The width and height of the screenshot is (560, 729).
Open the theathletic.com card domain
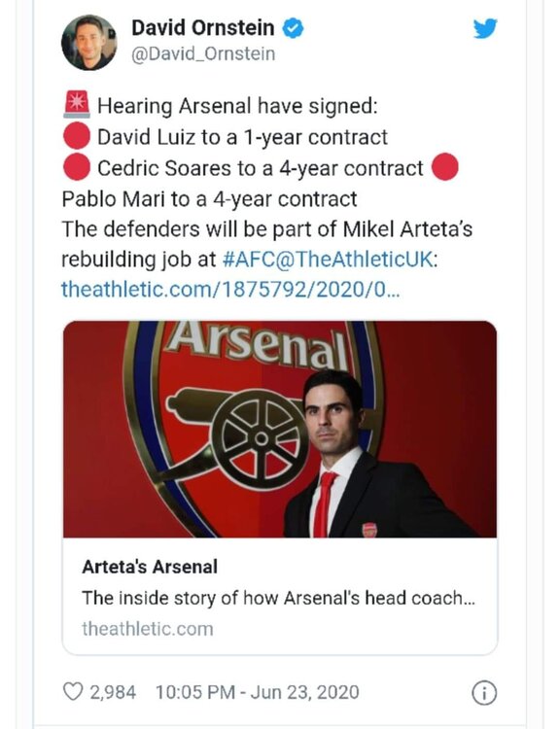click(x=148, y=629)
